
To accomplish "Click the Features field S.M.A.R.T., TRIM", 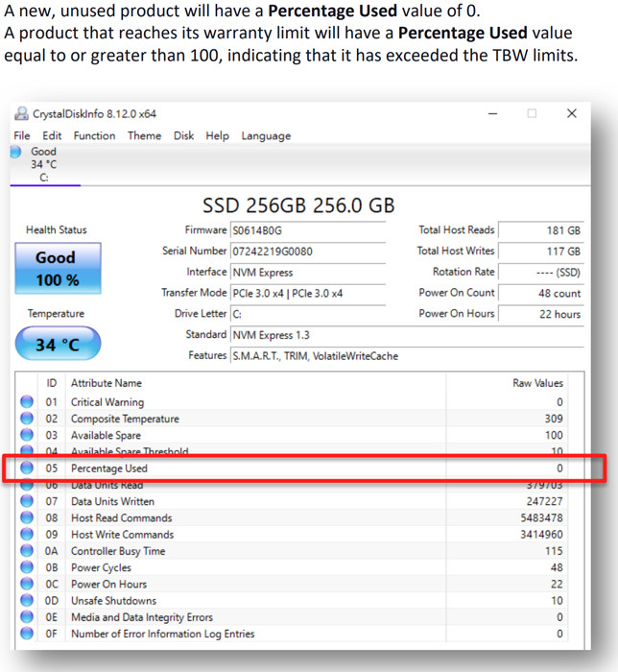I will 407,356.
